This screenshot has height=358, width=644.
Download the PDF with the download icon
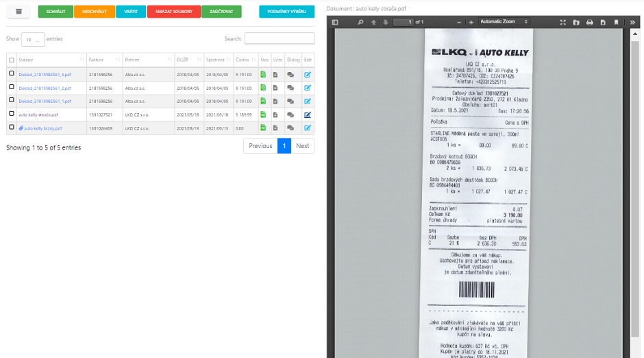[x=602, y=23]
